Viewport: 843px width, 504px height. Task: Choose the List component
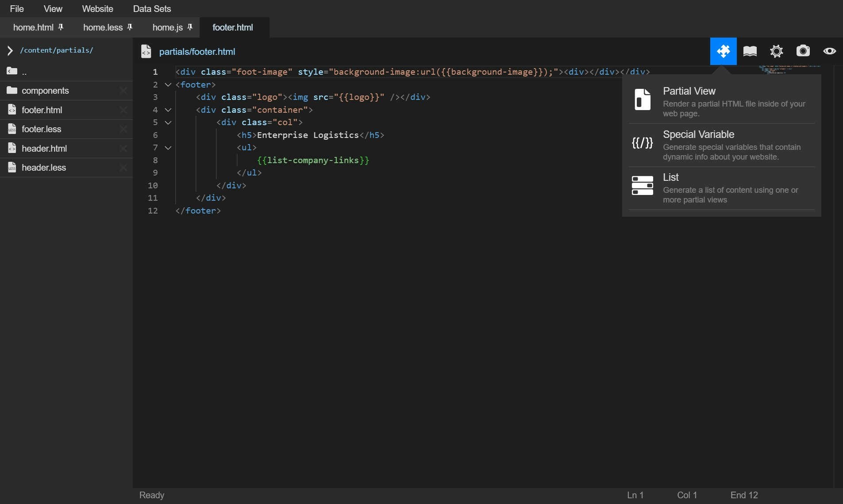pyautogui.click(x=721, y=188)
